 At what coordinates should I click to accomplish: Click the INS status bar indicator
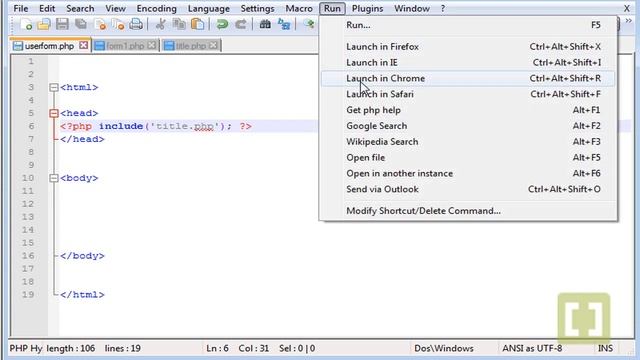point(605,349)
